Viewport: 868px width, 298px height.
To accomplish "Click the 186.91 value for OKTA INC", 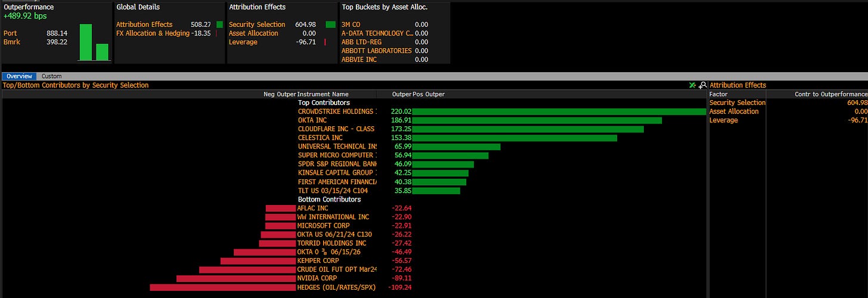I will [x=401, y=120].
